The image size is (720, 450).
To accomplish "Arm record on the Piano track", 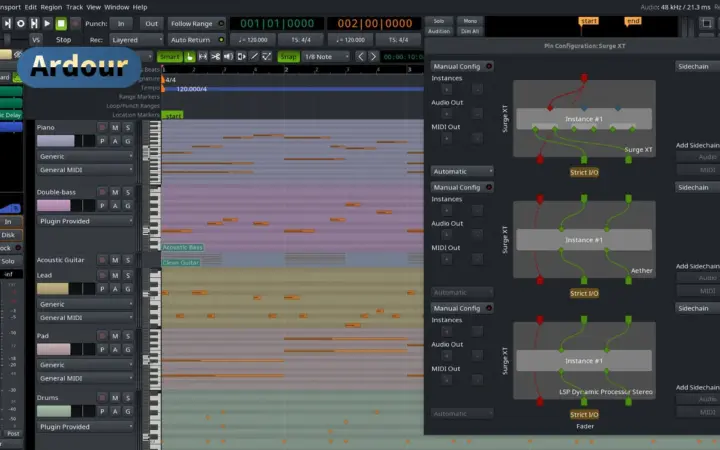I will [x=102, y=127].
